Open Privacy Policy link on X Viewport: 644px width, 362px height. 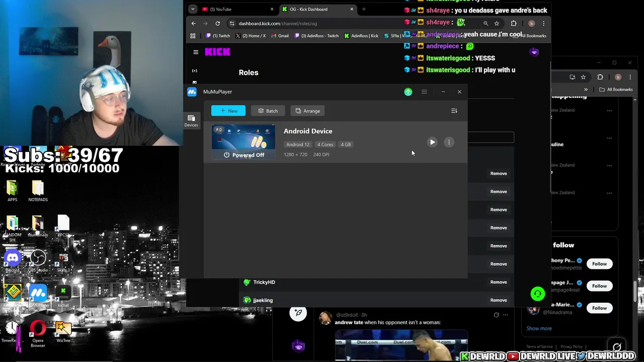[572, 346]
